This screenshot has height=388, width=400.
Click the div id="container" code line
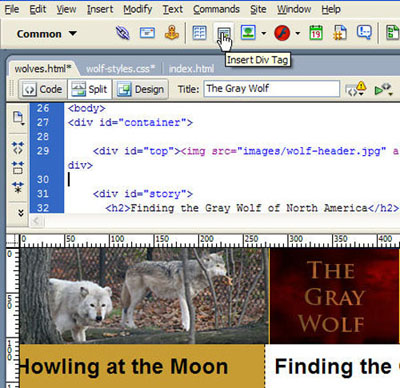click(130, 123)
